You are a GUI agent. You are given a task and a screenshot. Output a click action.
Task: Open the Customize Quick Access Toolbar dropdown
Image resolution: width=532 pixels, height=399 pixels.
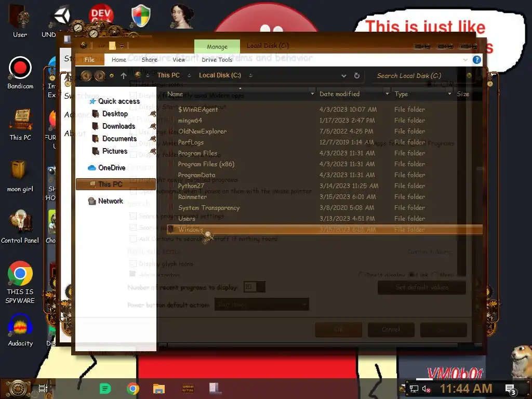(122, 46)
